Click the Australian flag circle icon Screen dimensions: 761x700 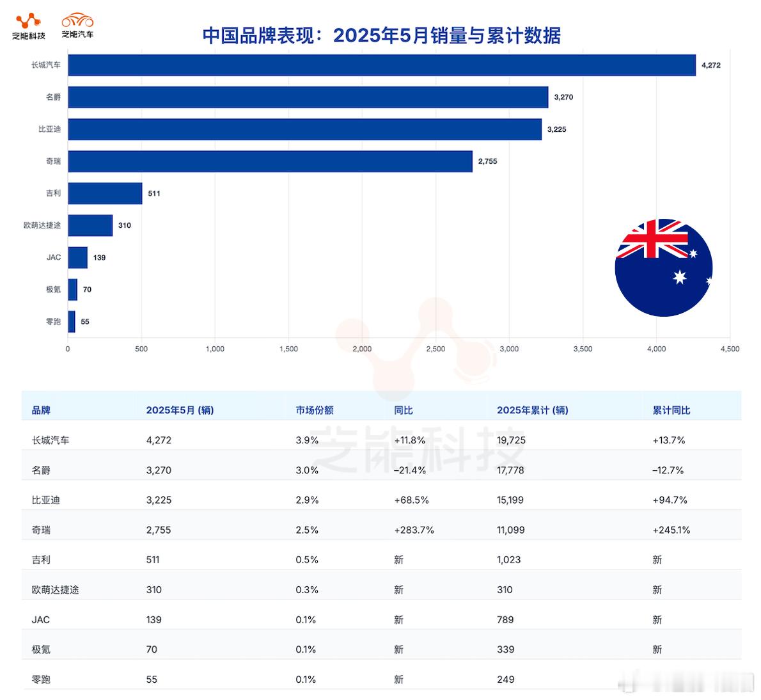pos(663,267)
